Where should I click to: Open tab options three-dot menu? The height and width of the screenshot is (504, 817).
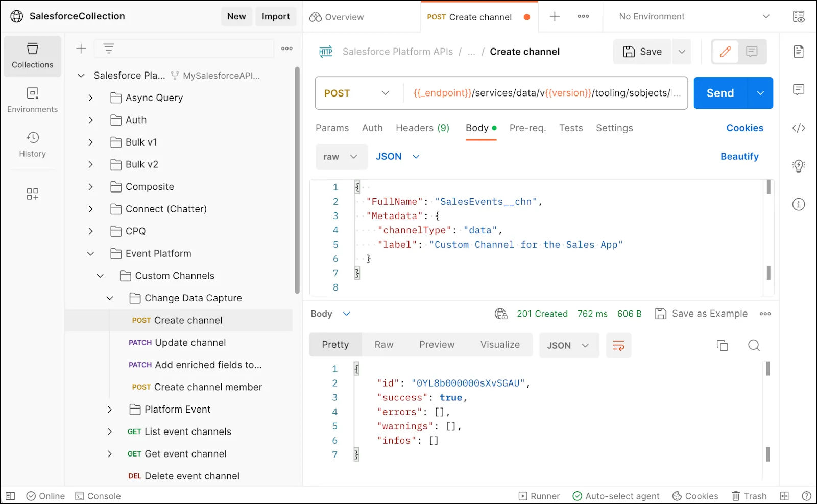click(x=583, y=16)
